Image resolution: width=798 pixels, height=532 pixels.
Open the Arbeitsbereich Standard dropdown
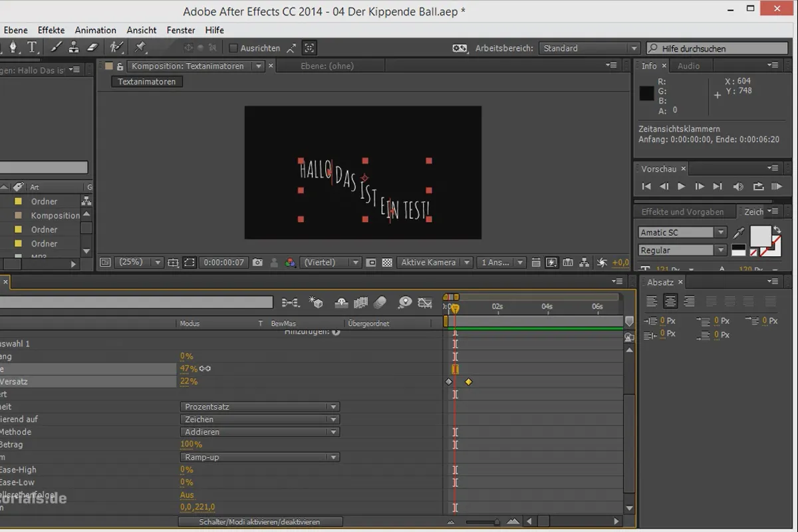click(x=589, y=49)
